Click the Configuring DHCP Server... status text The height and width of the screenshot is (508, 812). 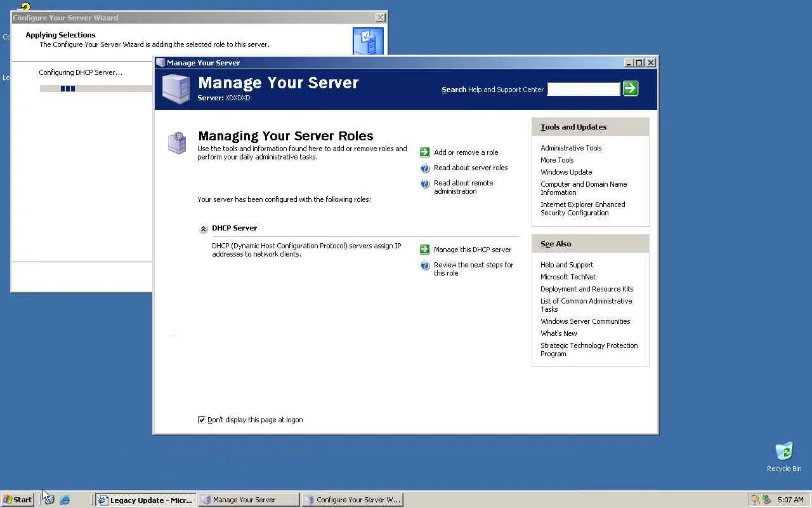[x=81, y=72]
